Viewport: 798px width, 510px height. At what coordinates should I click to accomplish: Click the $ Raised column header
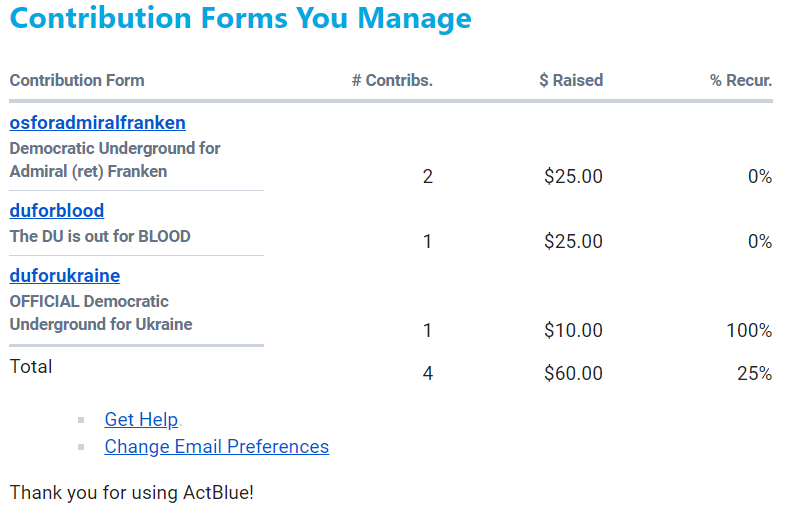pyautogui.click(x=571, y=81)
